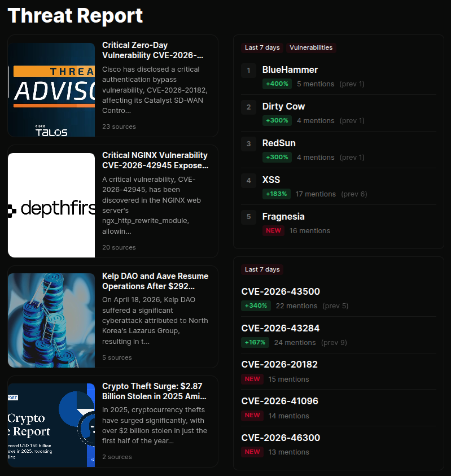Click '5 mentions' under BlueHammer

[316, 84]
